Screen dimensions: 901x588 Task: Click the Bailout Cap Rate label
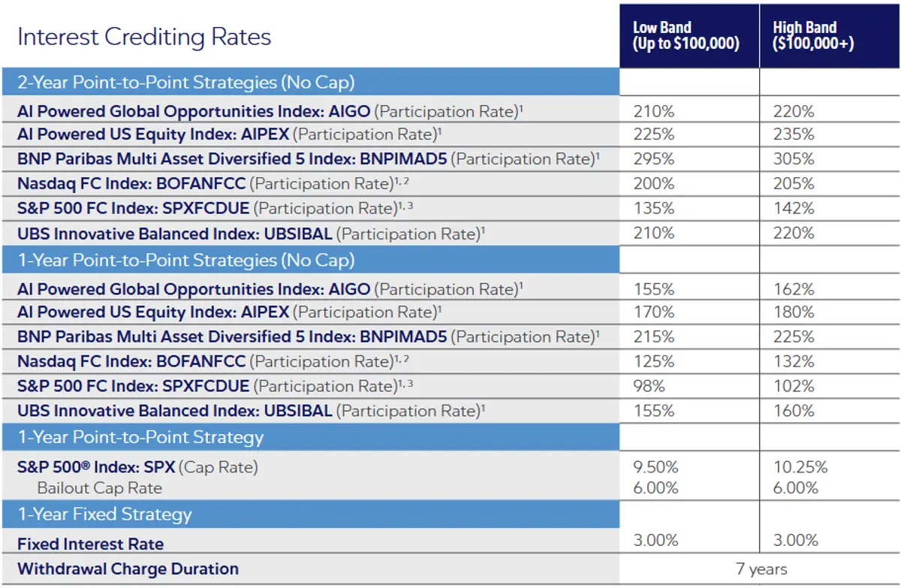(100, 488)
